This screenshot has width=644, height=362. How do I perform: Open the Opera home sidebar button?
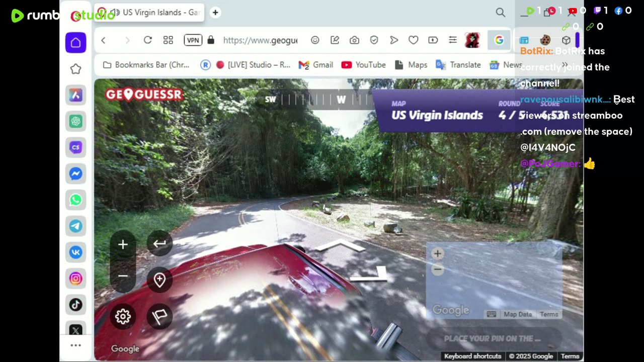[x=75, y=43]
